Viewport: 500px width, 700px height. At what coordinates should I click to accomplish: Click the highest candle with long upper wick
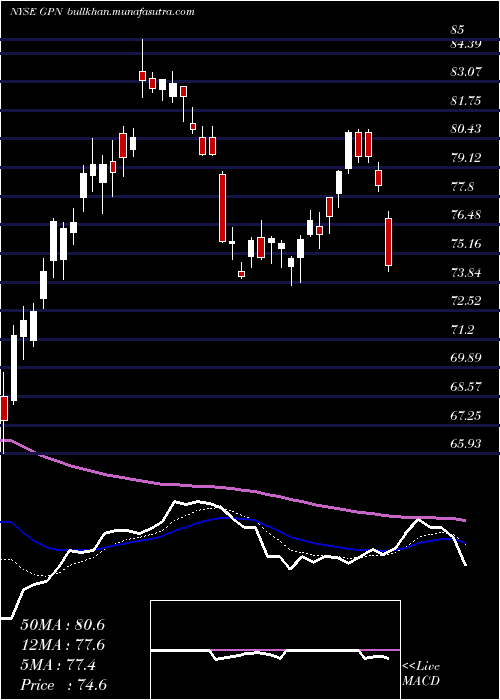[x=142, y=68]
